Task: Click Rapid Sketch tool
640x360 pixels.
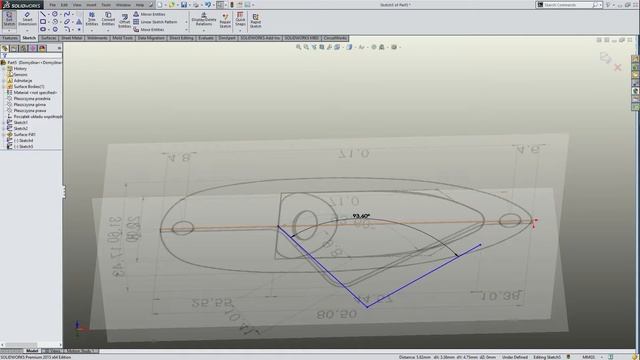Action: pos(256,20)
